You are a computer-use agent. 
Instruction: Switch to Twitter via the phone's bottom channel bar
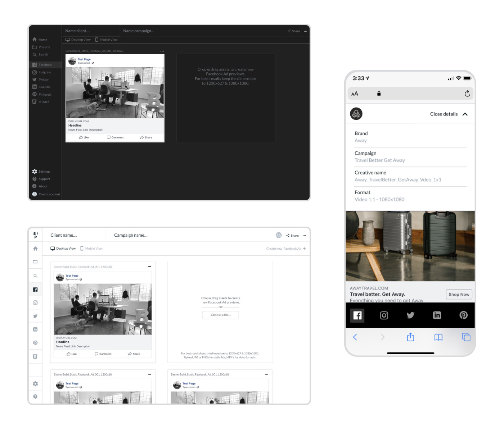(x=410, y=315)
